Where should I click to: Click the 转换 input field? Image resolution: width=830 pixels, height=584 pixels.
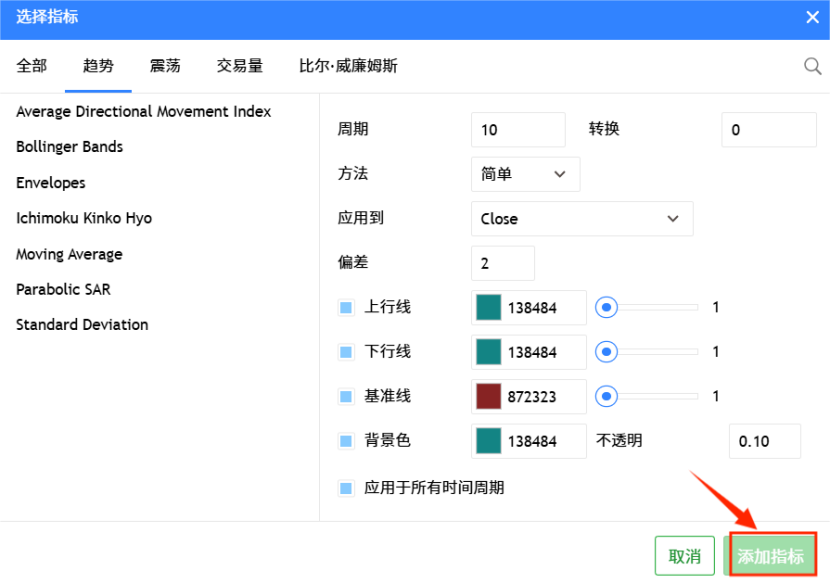tap(769, 130)
